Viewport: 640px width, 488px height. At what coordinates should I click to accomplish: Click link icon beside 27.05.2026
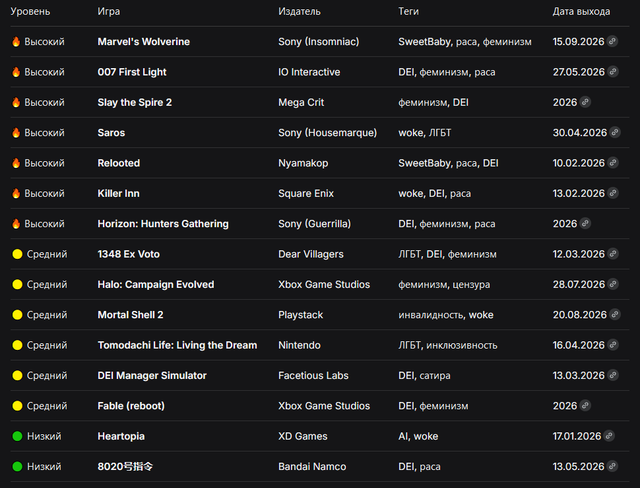(613, 72)
